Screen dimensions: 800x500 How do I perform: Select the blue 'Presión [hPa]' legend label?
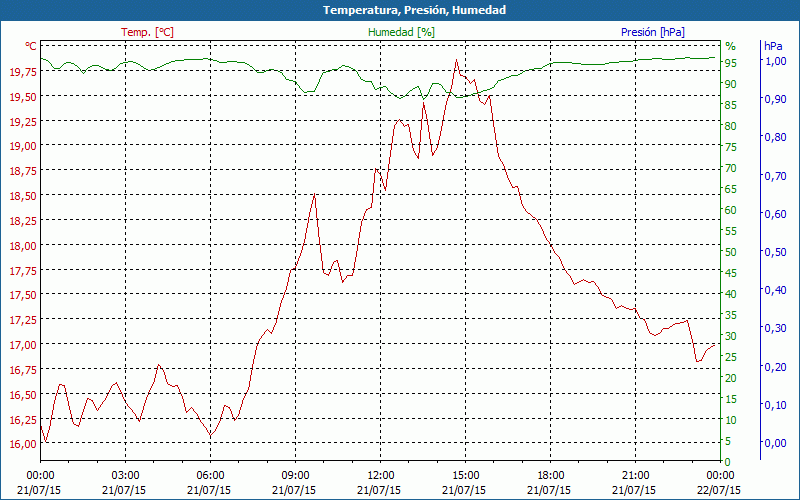click(653, 32)
